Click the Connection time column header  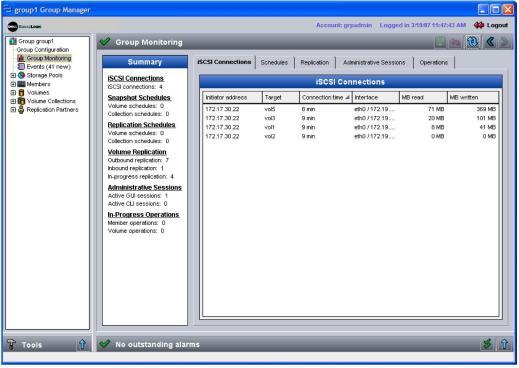click(326, 97)
